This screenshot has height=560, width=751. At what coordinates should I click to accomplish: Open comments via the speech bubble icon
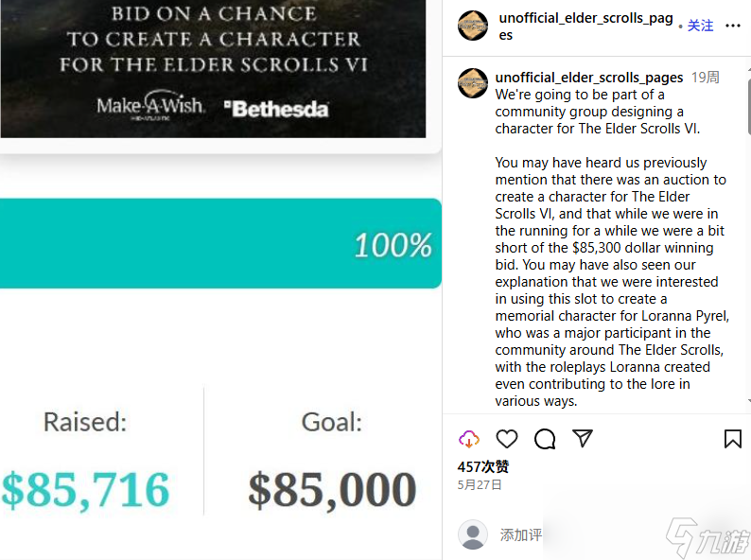pos(545,439)
